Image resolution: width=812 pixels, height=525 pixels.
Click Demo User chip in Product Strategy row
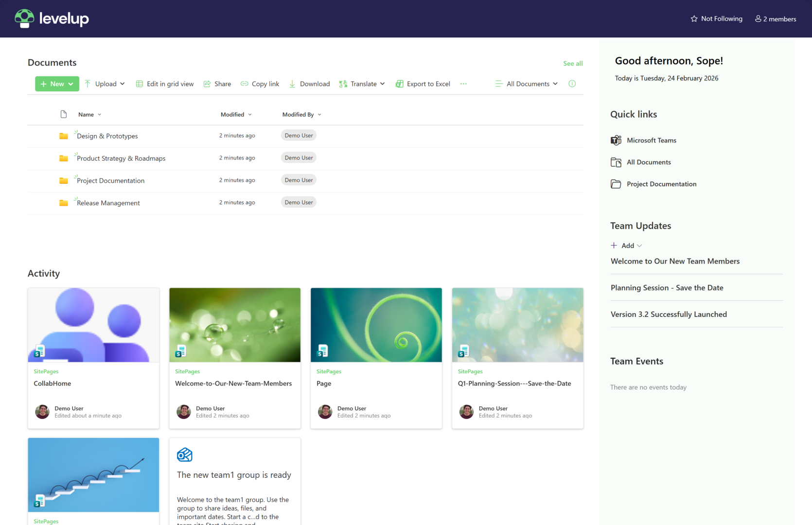click(x=299, y=157)
